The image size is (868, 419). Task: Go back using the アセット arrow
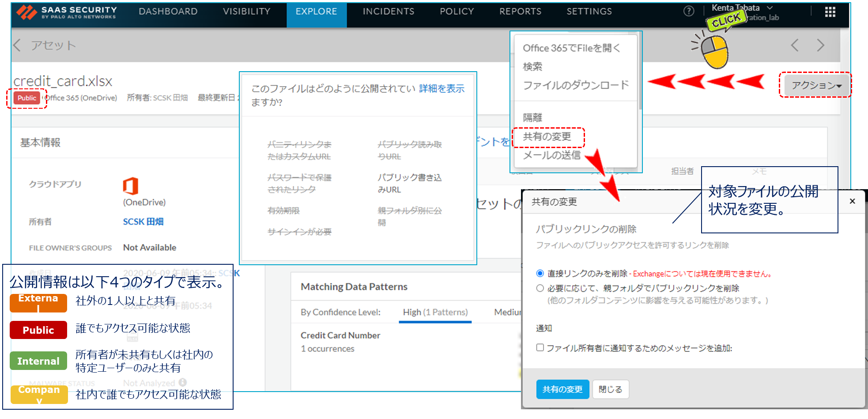coord(18,45)
